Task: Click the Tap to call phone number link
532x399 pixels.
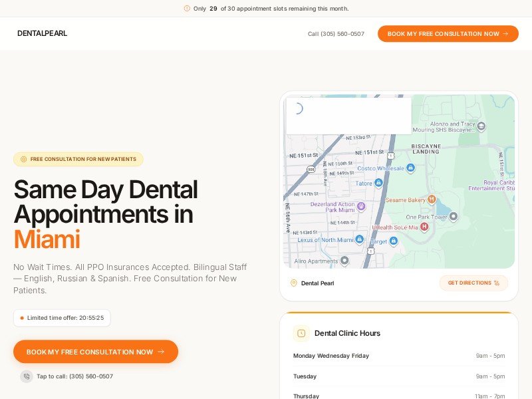Action: (74, 376)
